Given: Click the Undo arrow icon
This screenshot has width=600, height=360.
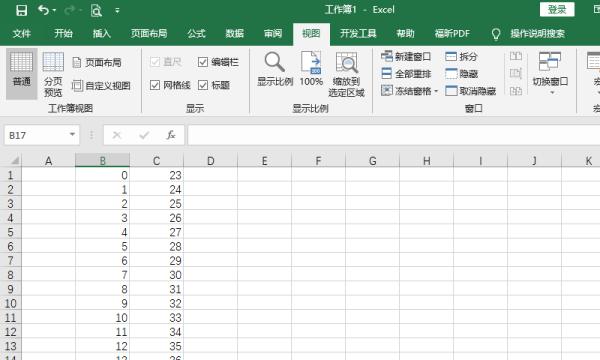Looking at the screenshot, I should [x=43, y=10].
